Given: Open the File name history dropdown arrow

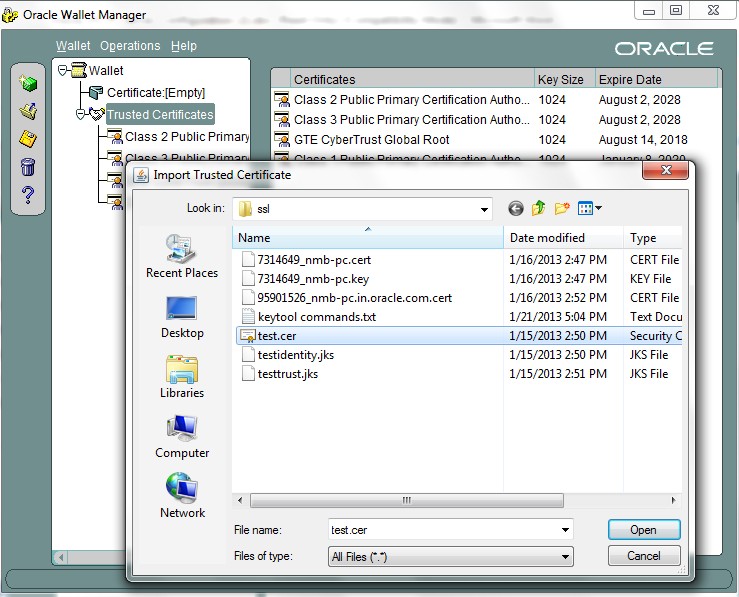Looking at the screenshot, I should click(x=566, y=530).
